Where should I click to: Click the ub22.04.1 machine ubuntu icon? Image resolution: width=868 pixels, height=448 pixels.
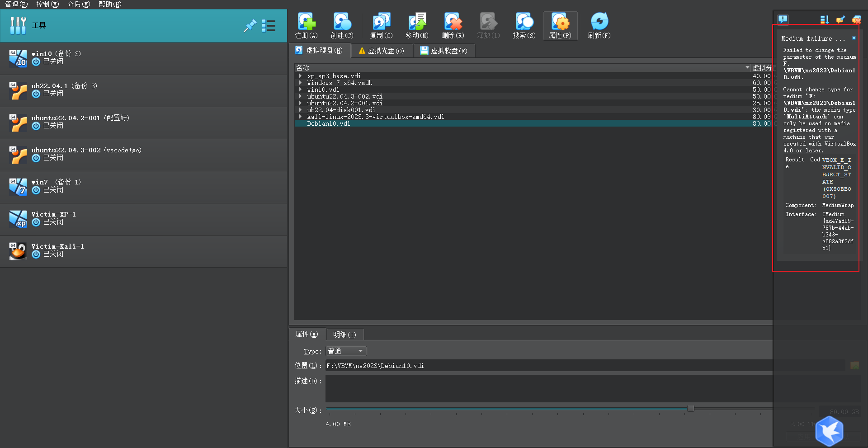tap(18, 91)
